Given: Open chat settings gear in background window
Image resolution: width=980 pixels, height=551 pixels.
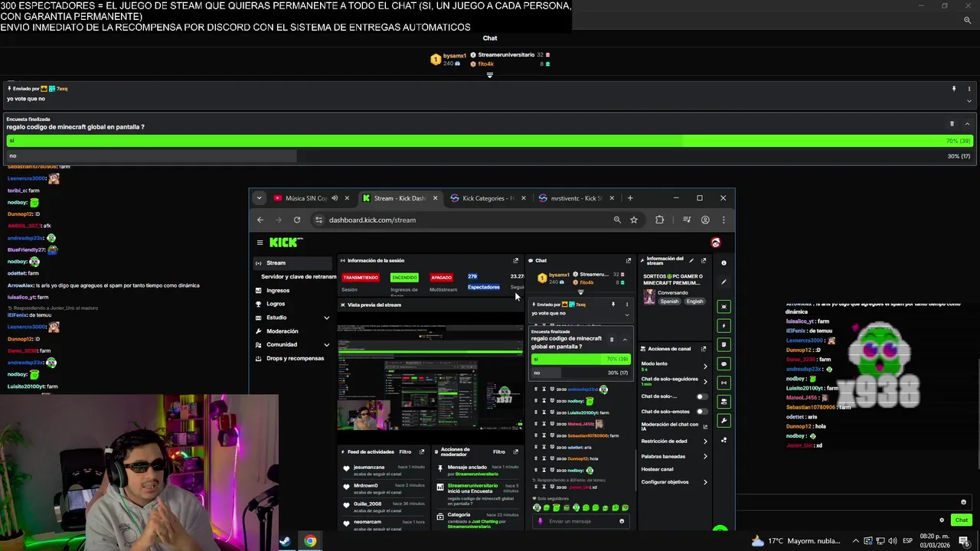Looking at the screenshot, I should pos(942,520).
